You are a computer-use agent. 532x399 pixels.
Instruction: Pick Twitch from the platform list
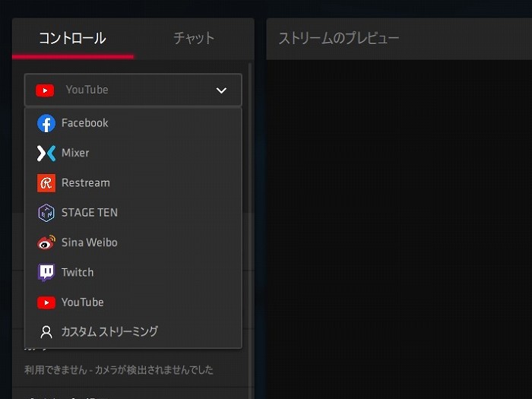[133, 272]
